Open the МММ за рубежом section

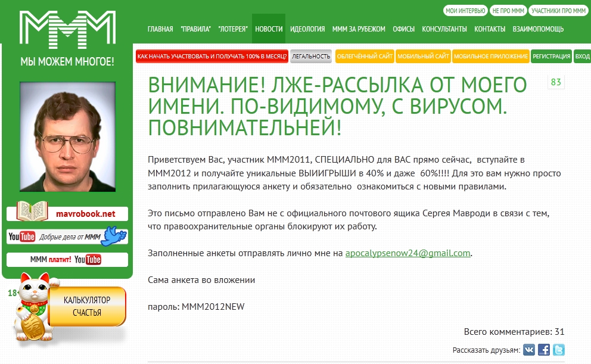pyautogui.click(x=359, y=29)
